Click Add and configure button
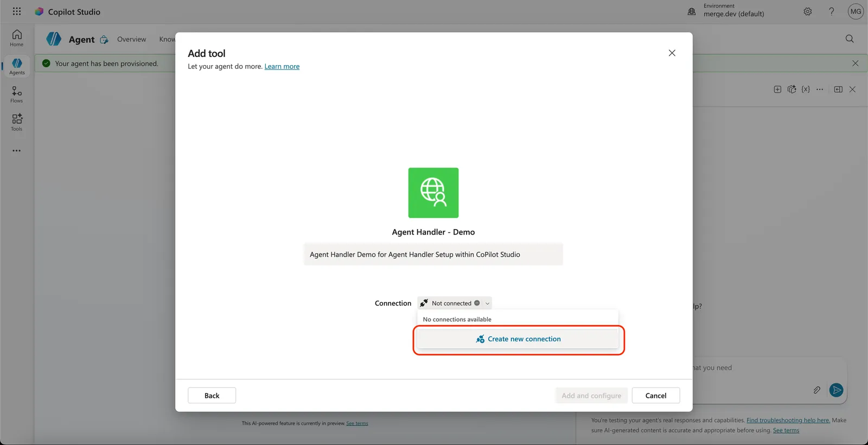Viewport: 868px width, 445px height. click(591, 396)
